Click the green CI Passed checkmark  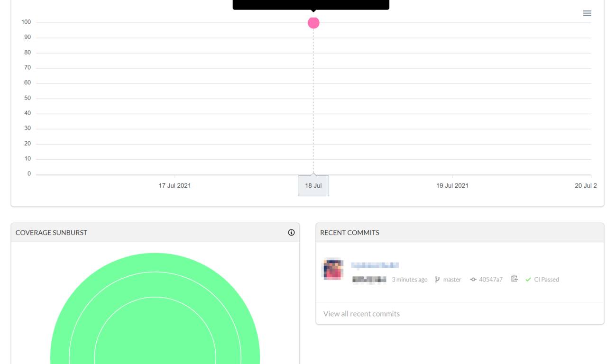[528, 280]
